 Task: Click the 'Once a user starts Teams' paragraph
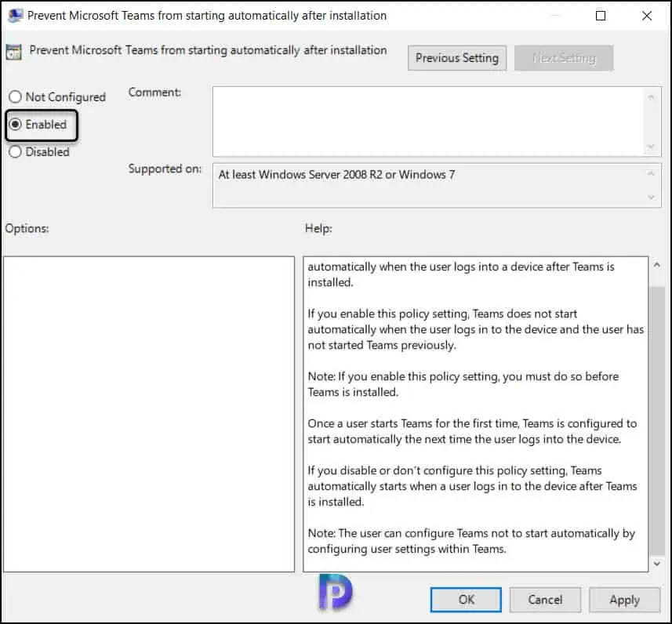pyautogui.click(x=472, y=431)
